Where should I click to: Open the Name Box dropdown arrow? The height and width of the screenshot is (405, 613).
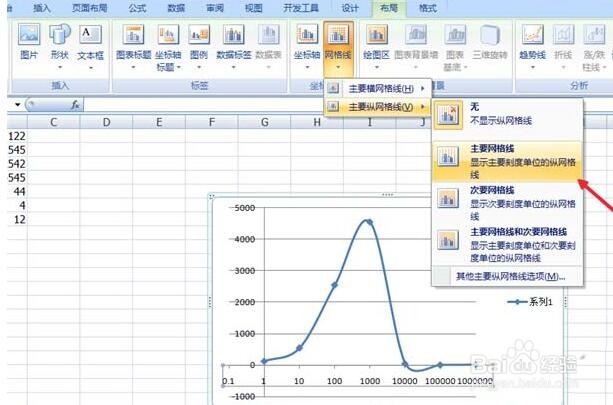click(x=17, y=104)
